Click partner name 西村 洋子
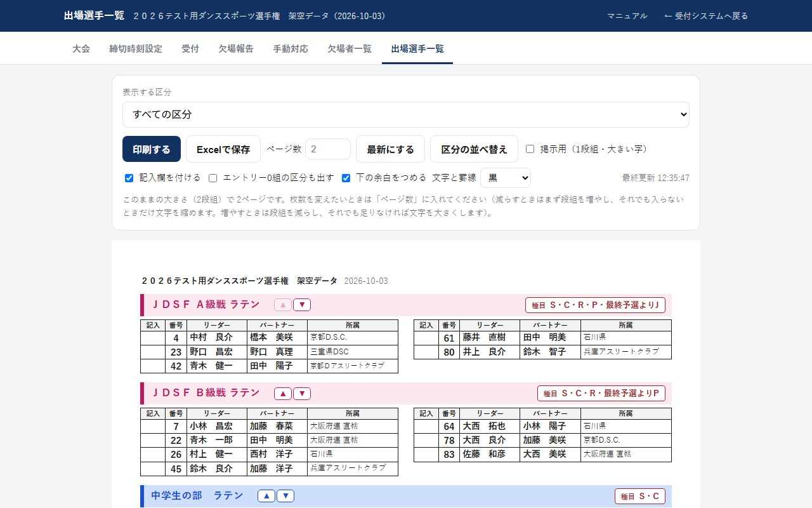812x508 pixels. [272, 455]
